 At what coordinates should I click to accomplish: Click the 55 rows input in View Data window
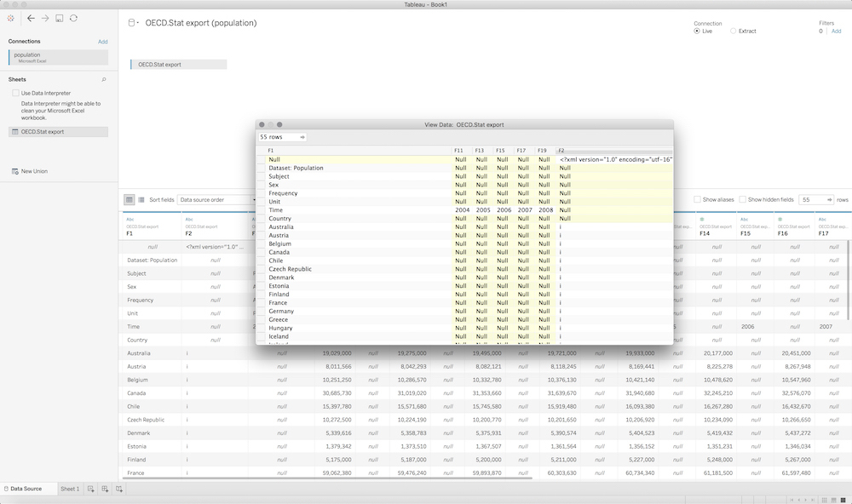[x=283, y=137]
